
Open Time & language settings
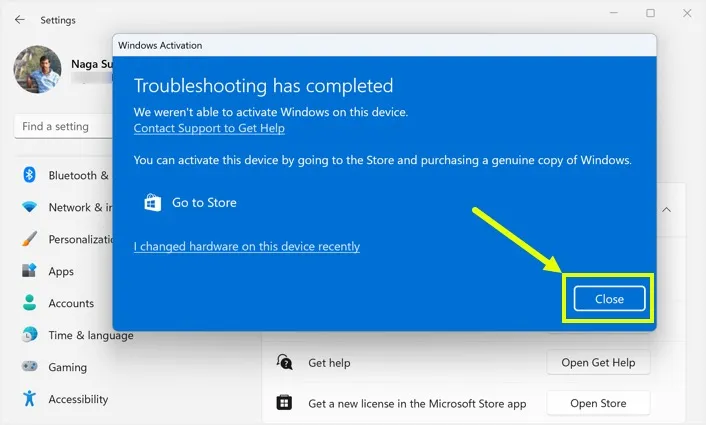point(91,335)
